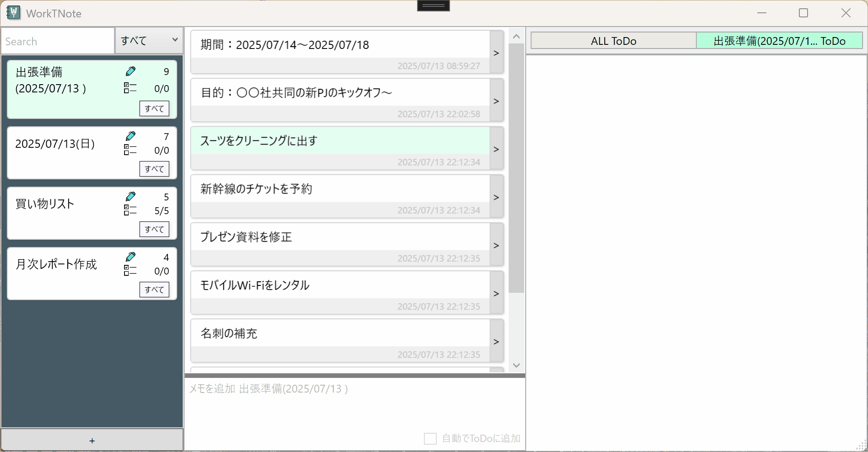Click the checklist icon on 出張準備 card

130,88
